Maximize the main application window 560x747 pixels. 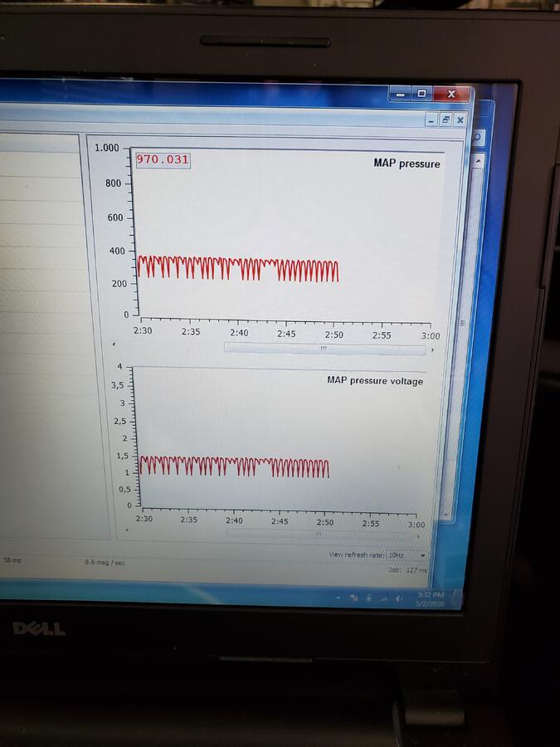click(421, 95)
